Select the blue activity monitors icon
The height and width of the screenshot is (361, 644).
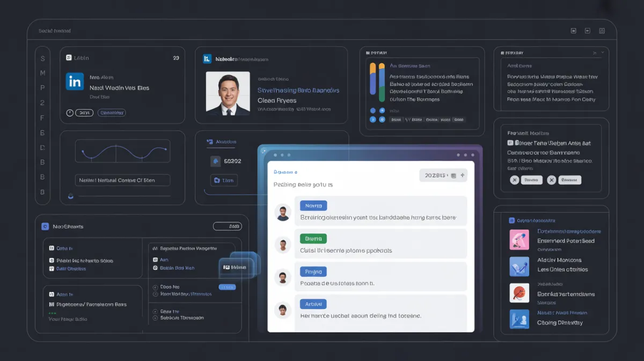519,266
